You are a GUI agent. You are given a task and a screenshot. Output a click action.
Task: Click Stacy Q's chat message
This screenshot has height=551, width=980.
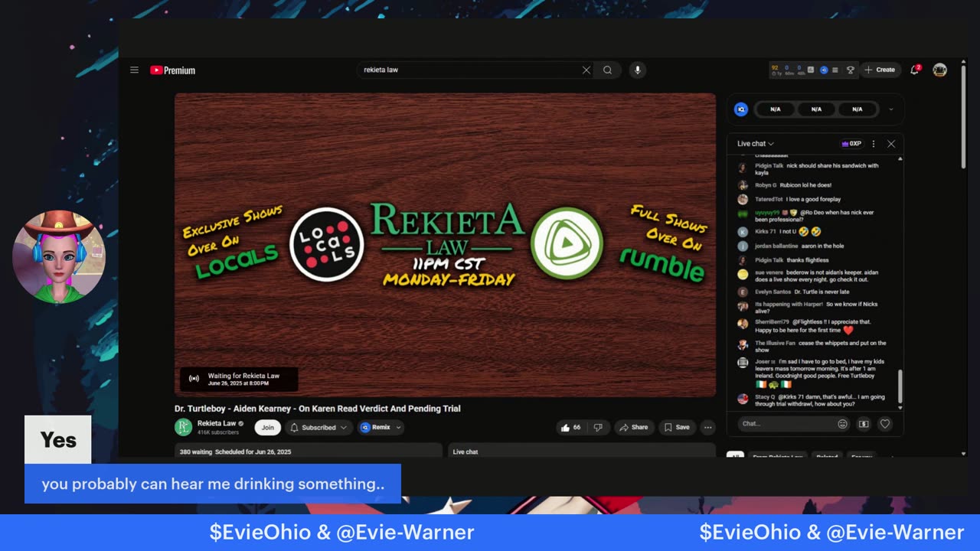[812, 401]
